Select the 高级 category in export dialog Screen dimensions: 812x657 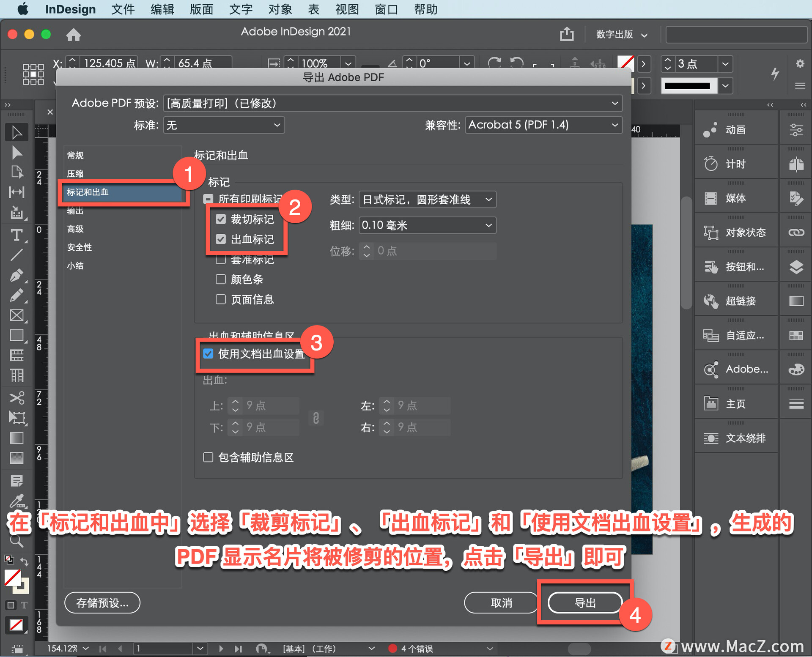(x=75, y=229)
